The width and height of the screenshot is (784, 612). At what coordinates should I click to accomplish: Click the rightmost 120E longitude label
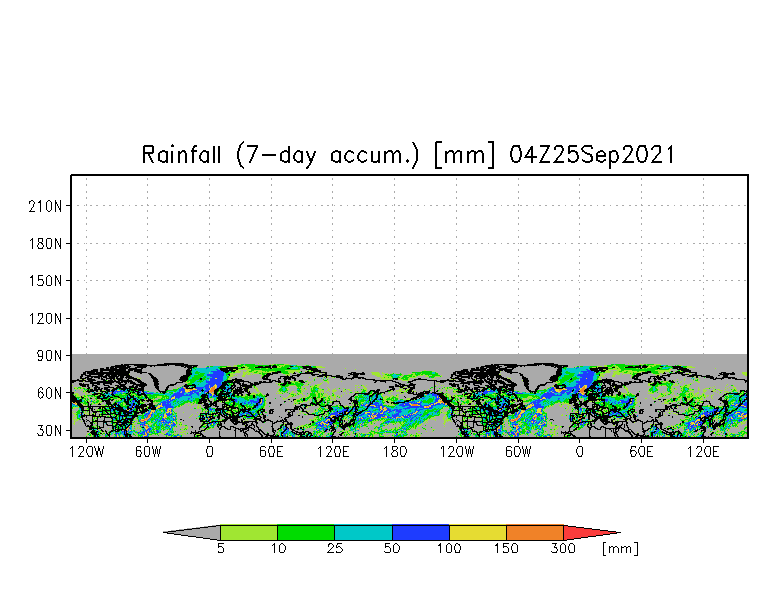tap(703, 452)
